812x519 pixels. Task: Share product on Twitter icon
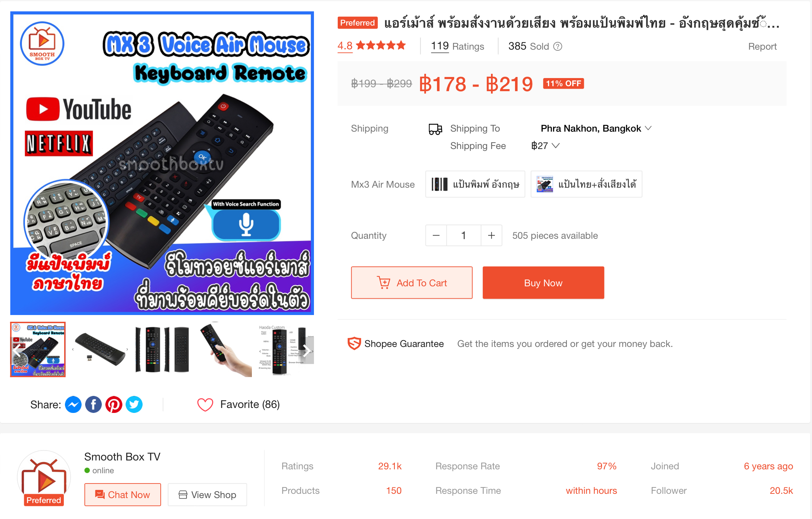click(134, 404)
